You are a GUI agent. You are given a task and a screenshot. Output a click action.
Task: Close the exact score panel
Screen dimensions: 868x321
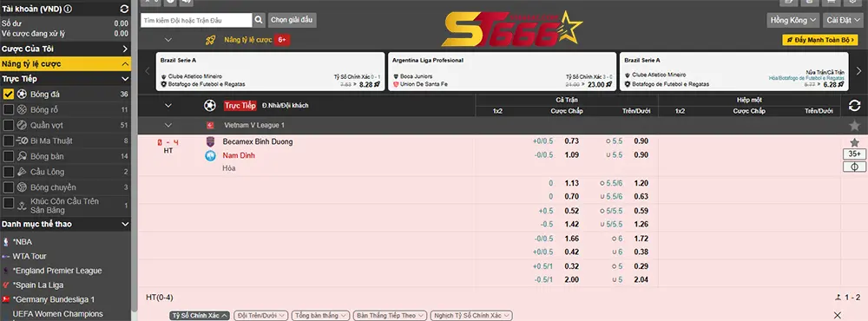(838, 316)
